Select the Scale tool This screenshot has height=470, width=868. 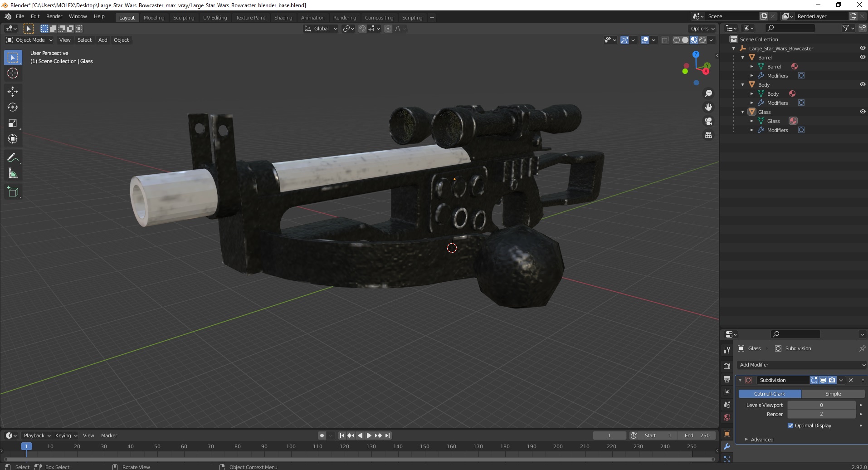pos(13,123)
